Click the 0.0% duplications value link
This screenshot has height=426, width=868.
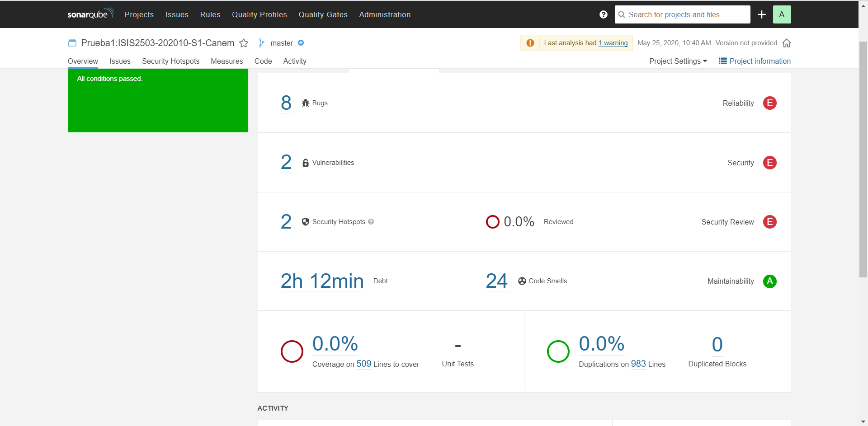click(601, 344)
